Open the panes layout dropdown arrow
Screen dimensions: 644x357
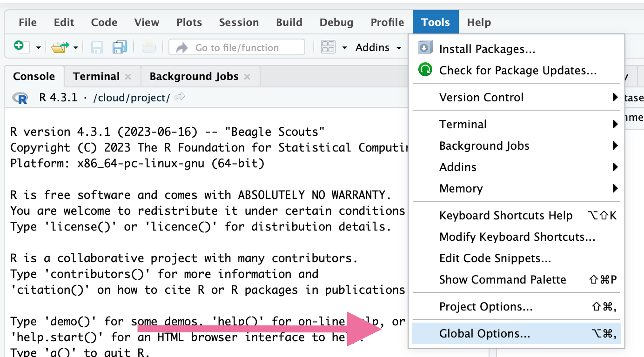tap(345, 48)
